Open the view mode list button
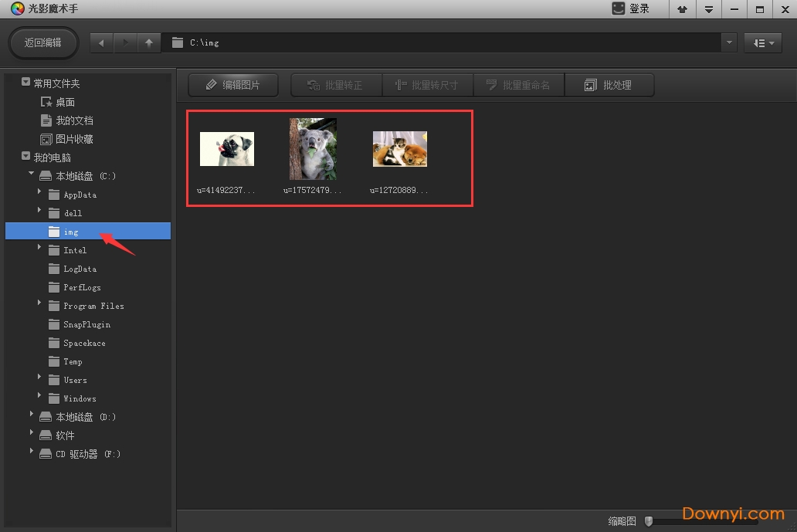The width and height of the screenshot is (797, 532). (x=763, y=43)
